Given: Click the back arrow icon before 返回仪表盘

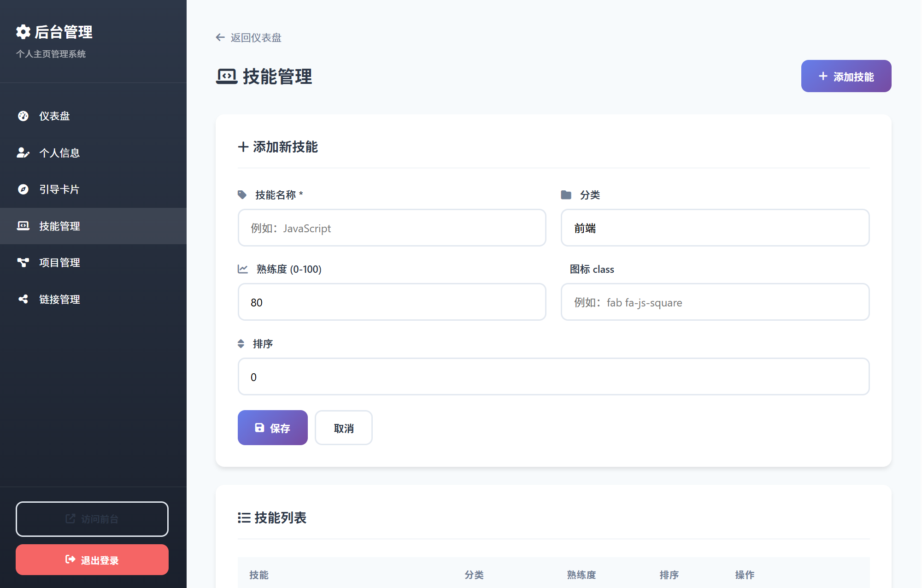Looking at the screenshot, I should coord(220,37).
